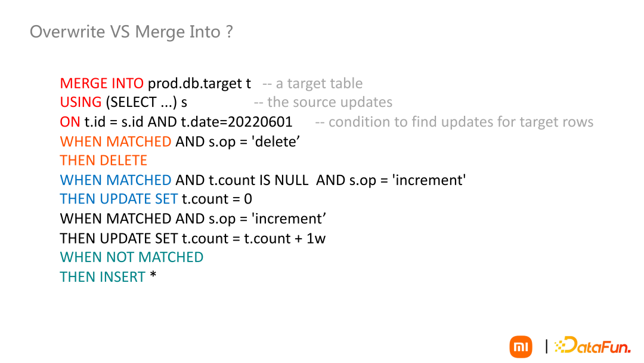The width and height of the screenshot is (644, 363).
Task: Click the t.count + 1w expression
Action: pos(285,238)
